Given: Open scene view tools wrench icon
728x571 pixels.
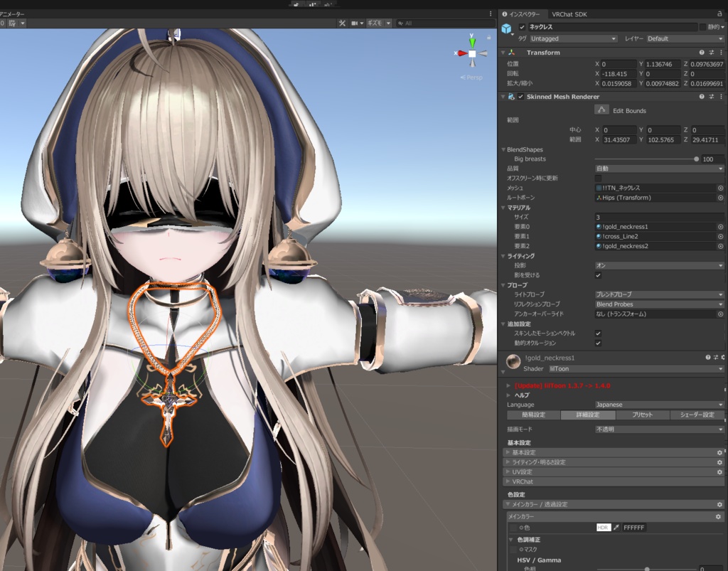Looking at the screenshot, I should [342, 23].
